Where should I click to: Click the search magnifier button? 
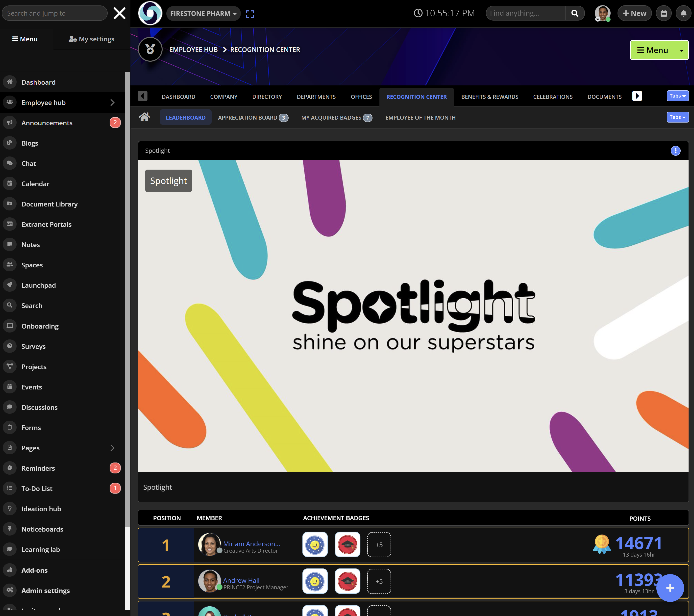(x=574, y=13)
